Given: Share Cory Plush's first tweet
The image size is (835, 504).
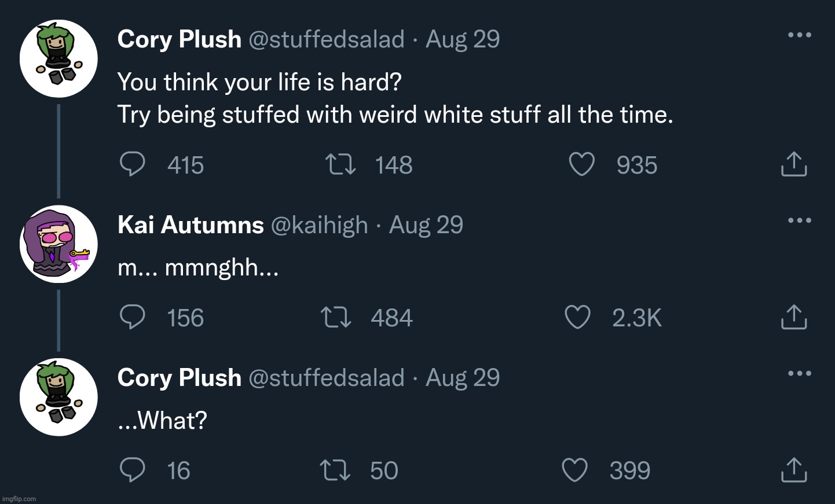Looking at the screenshot, I should [794, 164].
